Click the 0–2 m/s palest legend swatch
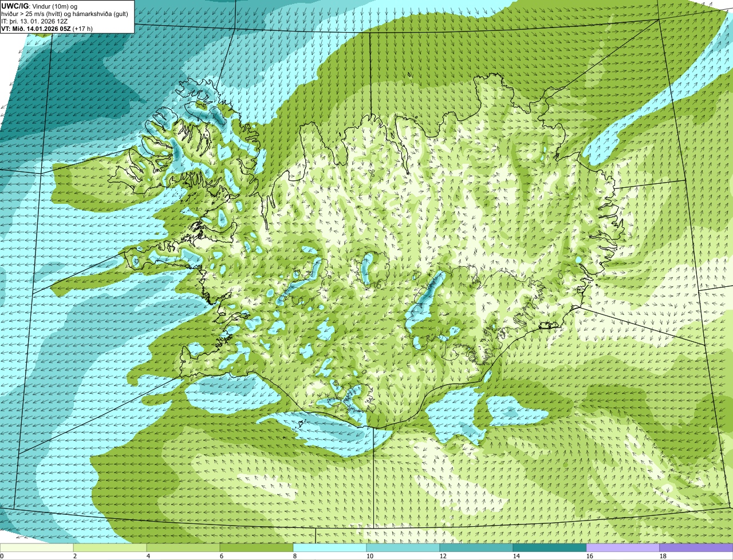The image size is (733, 560). coord(37,547)
